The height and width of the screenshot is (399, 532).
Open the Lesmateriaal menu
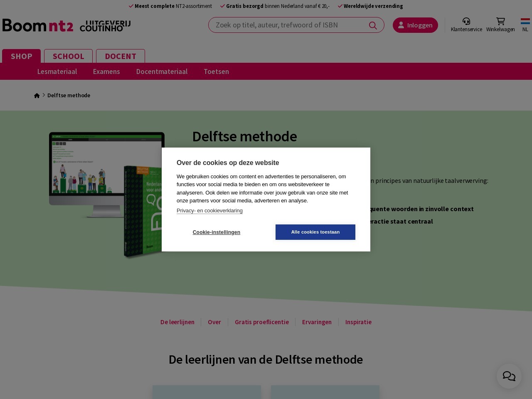point(57,71)
